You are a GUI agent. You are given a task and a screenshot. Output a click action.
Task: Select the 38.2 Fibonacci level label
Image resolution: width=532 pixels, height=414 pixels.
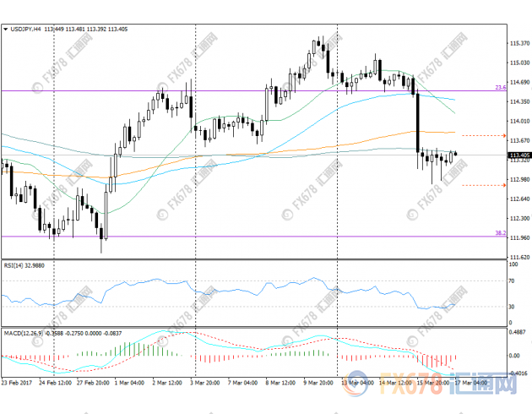(499, 232)
